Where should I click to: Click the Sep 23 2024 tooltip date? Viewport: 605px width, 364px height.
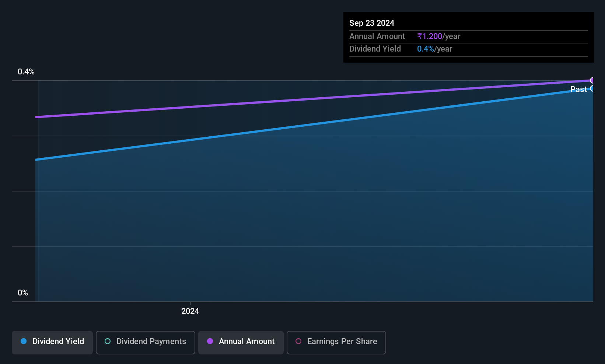point(372,23)
